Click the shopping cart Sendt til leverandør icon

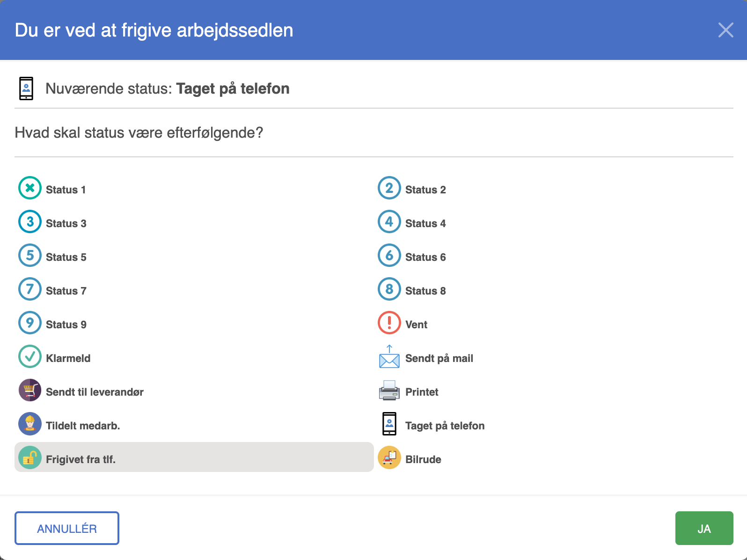click(x=30, y=391)
